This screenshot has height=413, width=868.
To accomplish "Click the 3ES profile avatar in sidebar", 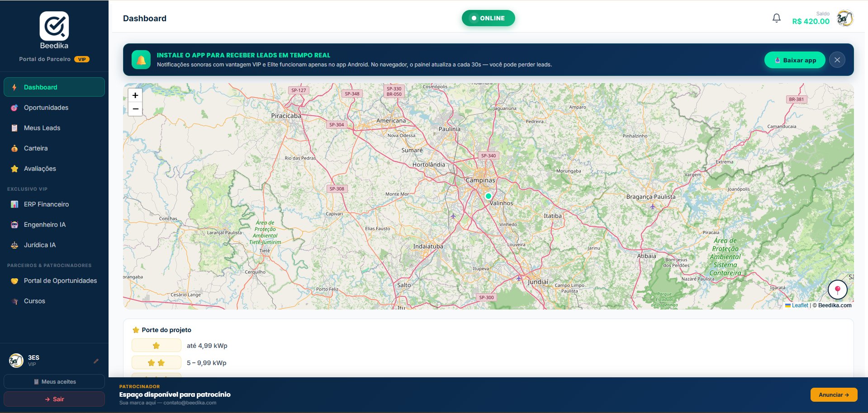I will pyautogui.click(x=16, y=361).
